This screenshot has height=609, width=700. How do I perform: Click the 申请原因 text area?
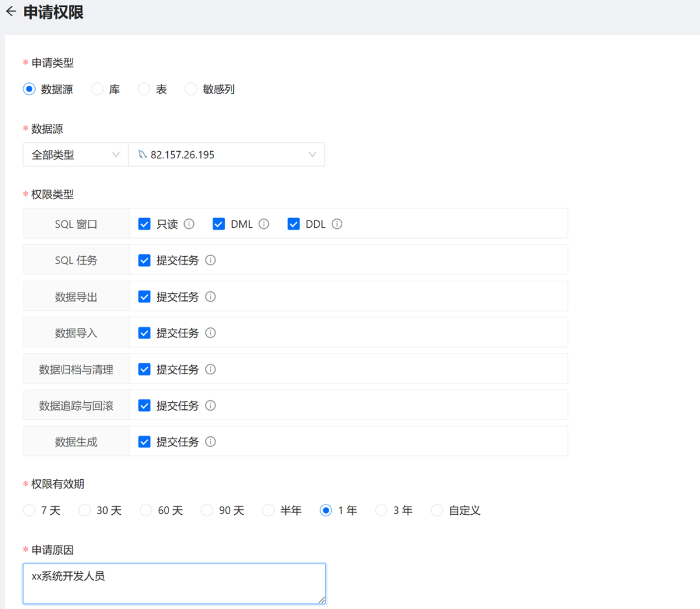click(x=174, y=584)
